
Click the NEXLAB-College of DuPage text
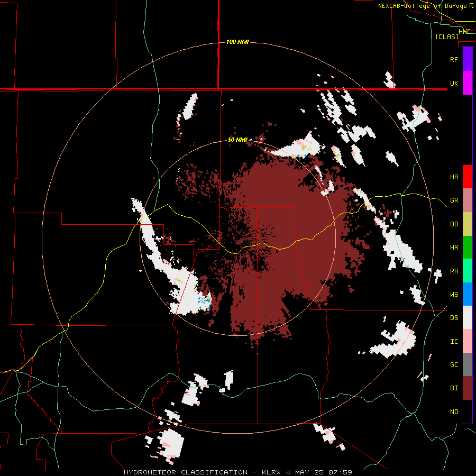click(x=422, y=6)
